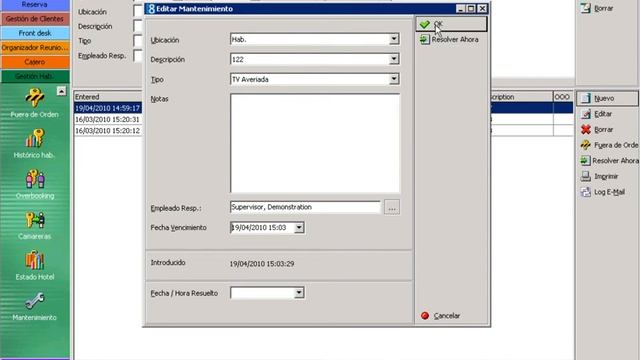Open Fecha Vencimiento date dropdown
This screenshot has height=360, width=640.
[299, 227]
